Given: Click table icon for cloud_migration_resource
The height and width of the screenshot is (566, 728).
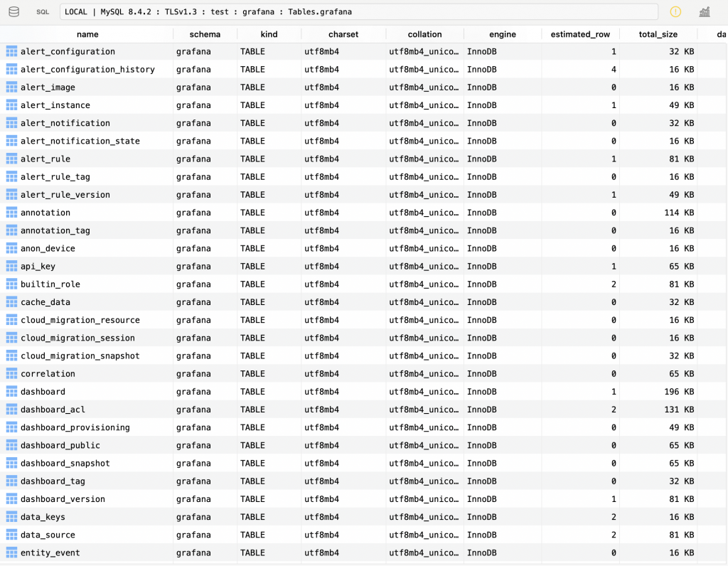Looking at the screenshot, I should (11, 321).
